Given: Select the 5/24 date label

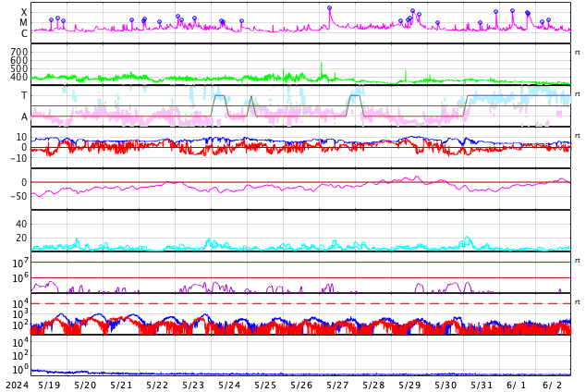Looking at the screenshot, I should click(x=229, y=386).
